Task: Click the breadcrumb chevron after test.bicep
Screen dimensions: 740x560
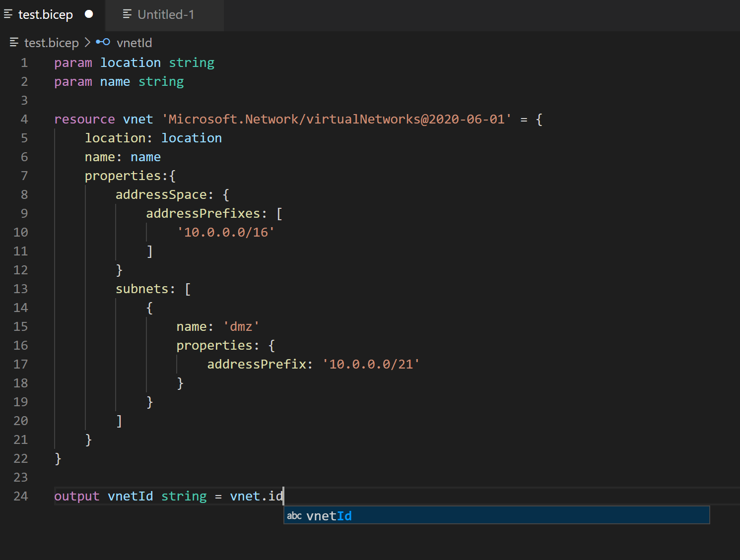Action: click(x=87, y=43)
